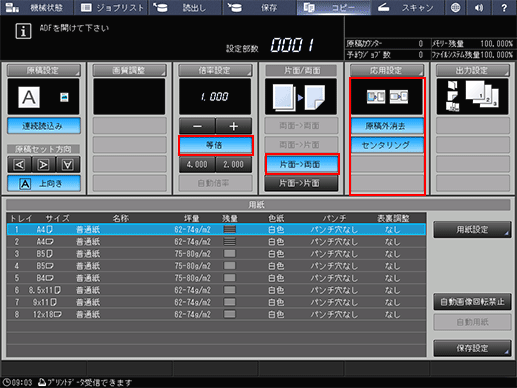Tap the speaker volume icon
Screen dimensions: 517x388
tap(479, 8)
